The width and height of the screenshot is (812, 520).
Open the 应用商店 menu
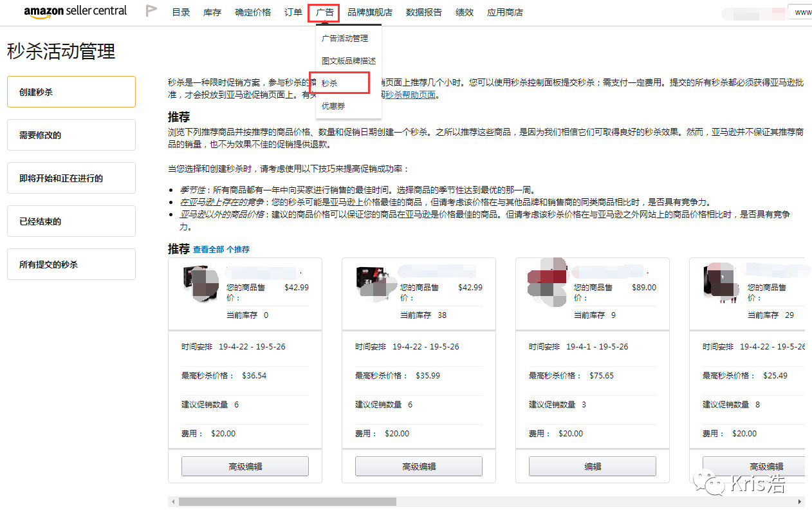[x=505, y=12]
